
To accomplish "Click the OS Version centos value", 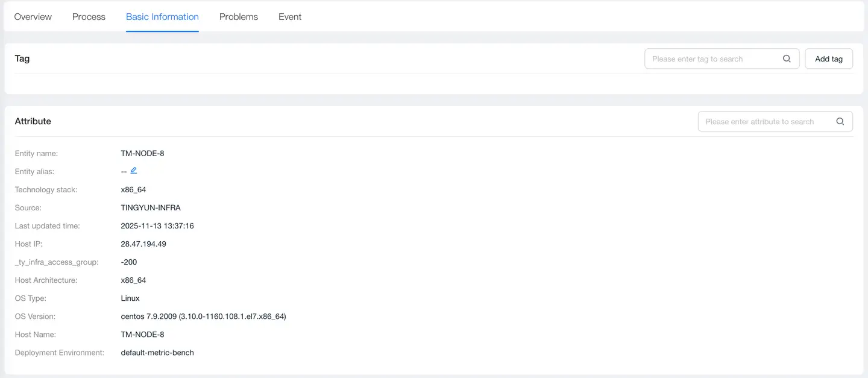I will tap(203, 317).
